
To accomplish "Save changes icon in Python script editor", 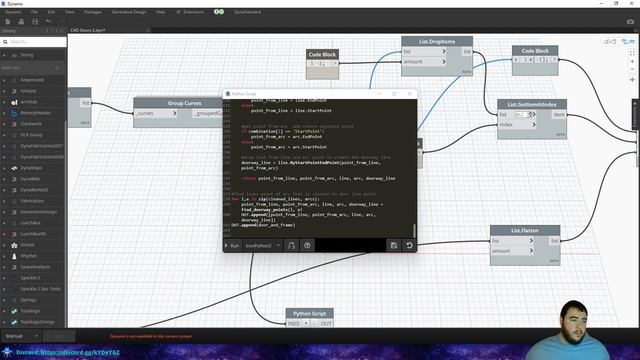I will click(393, 245).
